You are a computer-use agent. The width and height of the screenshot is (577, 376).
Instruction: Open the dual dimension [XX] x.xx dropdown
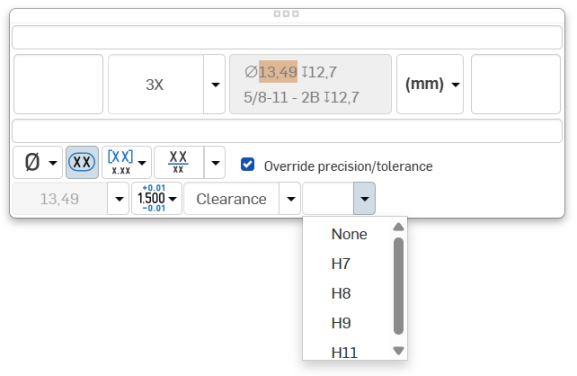point(127,162)
